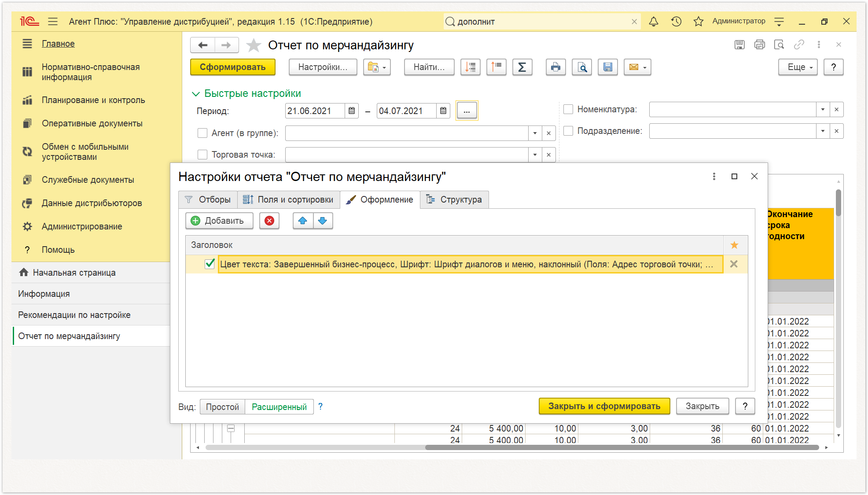
Task: Click Добавить button in dialog
Action: (220, 221)
